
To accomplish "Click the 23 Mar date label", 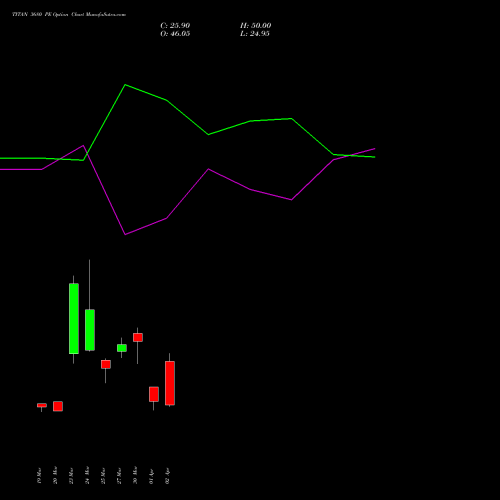I will [x=71, y=475].
